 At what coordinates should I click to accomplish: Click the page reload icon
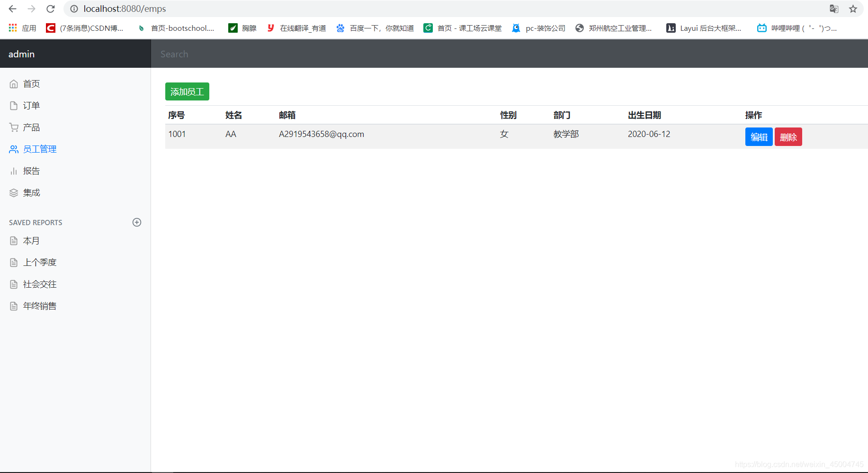click(x=50, y=9)
